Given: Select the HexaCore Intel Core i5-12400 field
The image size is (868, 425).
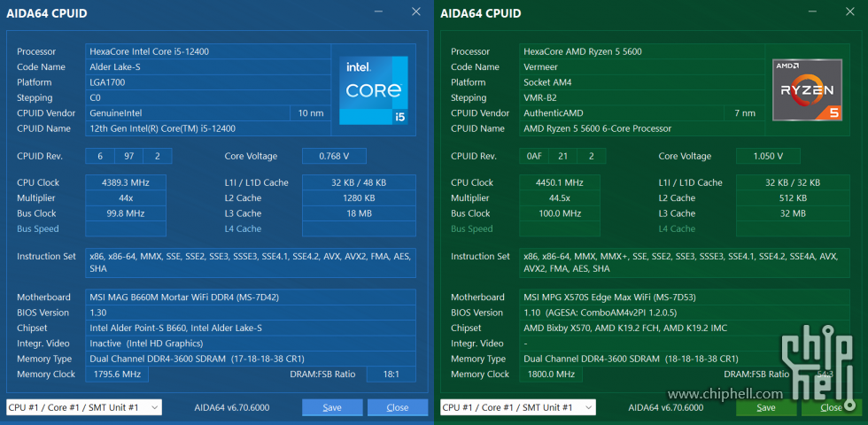Looking at the screenshot, I should click(208, 51).
